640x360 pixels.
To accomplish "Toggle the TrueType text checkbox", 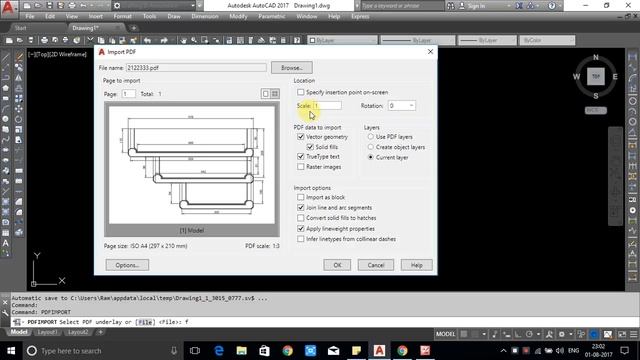I will pos(301,156).
